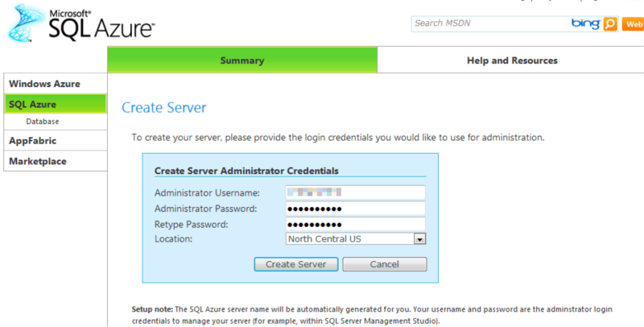The image size is (644, 327).
Task: Cancel the server creation form
Action: coord(384,264)
